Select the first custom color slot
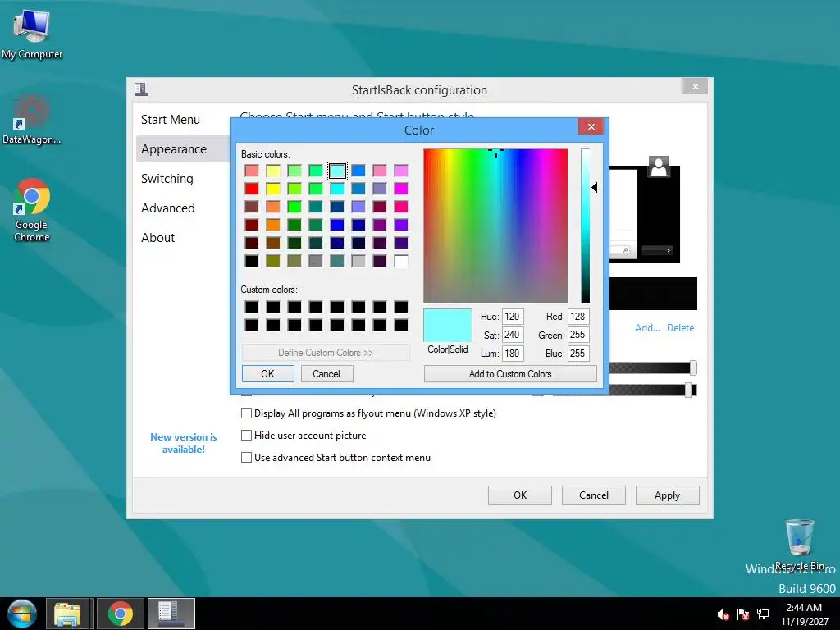The width and height of the screenshot is (840, 630). click(x=252, y=307)
